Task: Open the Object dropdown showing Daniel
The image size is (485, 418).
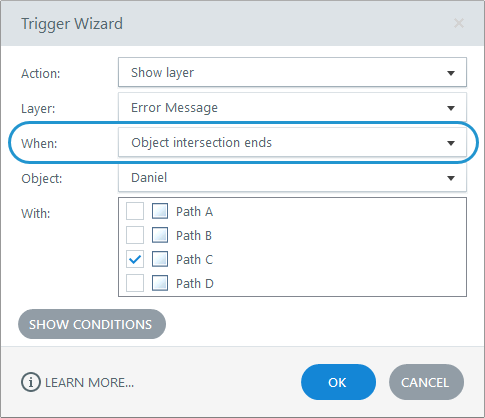Action: point(292,178)
